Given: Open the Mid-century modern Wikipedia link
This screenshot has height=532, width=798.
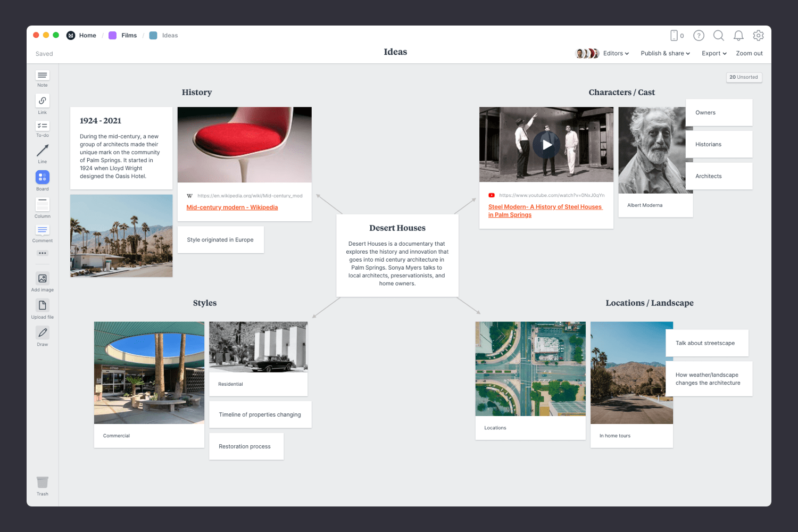Looking at the screenshot, I should coord(232,207).
